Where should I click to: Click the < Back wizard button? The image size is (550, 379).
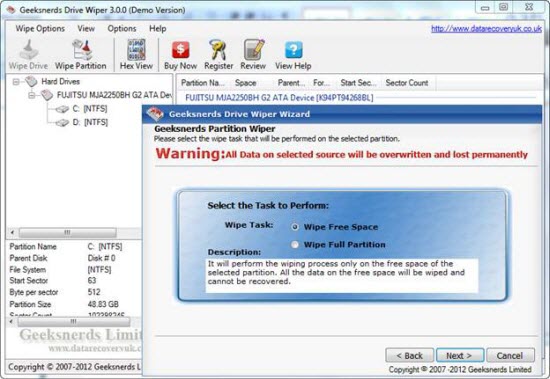click(x=409, y=355)
